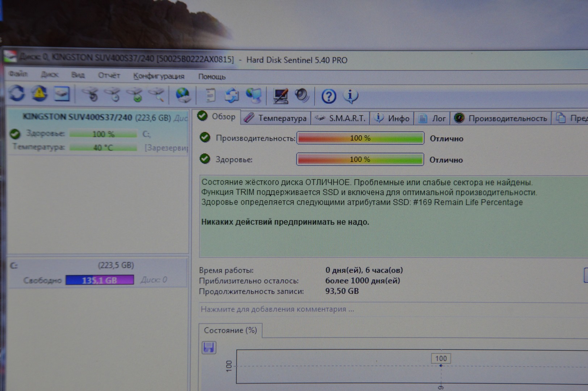The image size is (588, 391).
Task: Open the S.M.A.R.T. tab
Action: (340, 118)
